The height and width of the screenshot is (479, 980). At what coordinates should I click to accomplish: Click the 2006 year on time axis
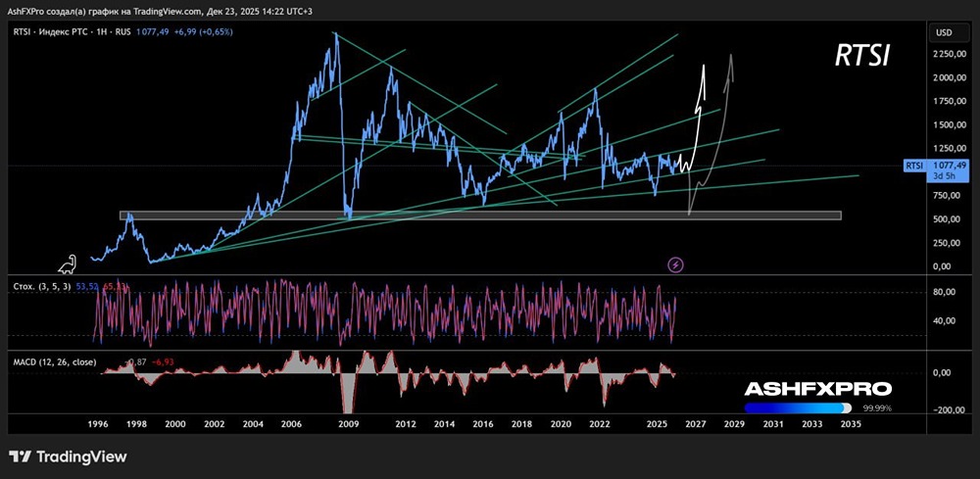[291, 423]
